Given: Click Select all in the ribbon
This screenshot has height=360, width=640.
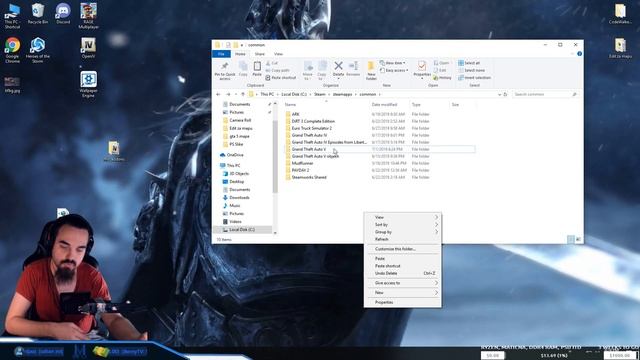Looking at the screenshot, I should tap(469, 63).
